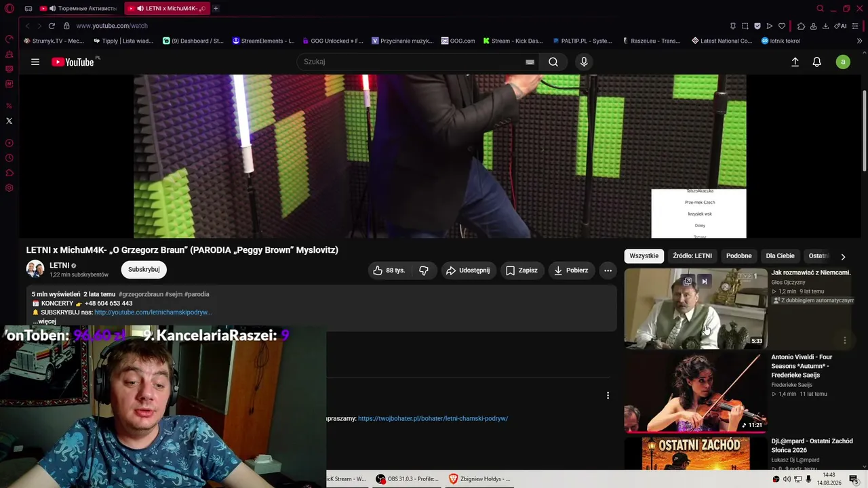Dislike the video
Image resolution: width=868 pixels, height=488 pixels.
[x=424, y=270]
